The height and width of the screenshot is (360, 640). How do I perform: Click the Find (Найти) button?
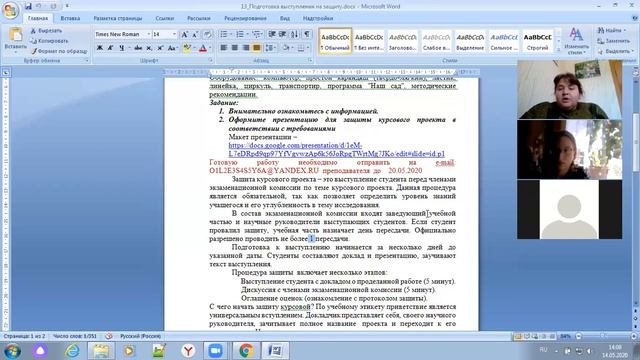(x=611, y=31)
